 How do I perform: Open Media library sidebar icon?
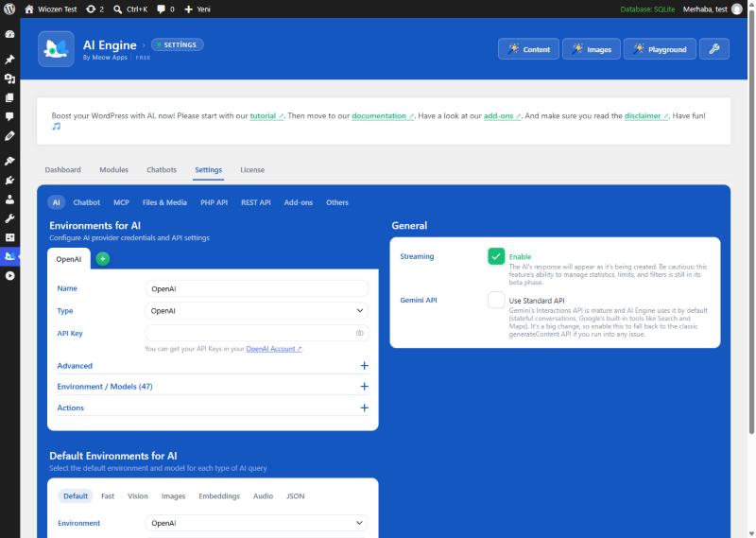pos(9,78)
